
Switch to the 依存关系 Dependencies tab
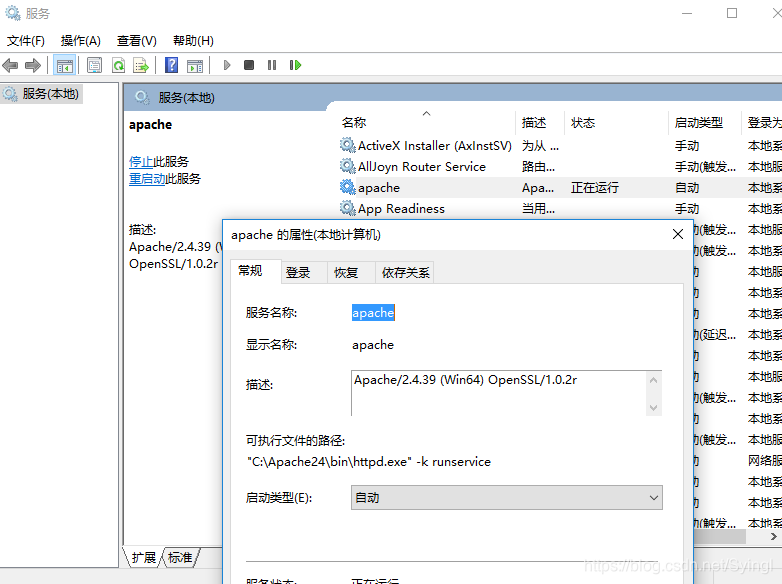pyautogui.click(x=404, y=272)
